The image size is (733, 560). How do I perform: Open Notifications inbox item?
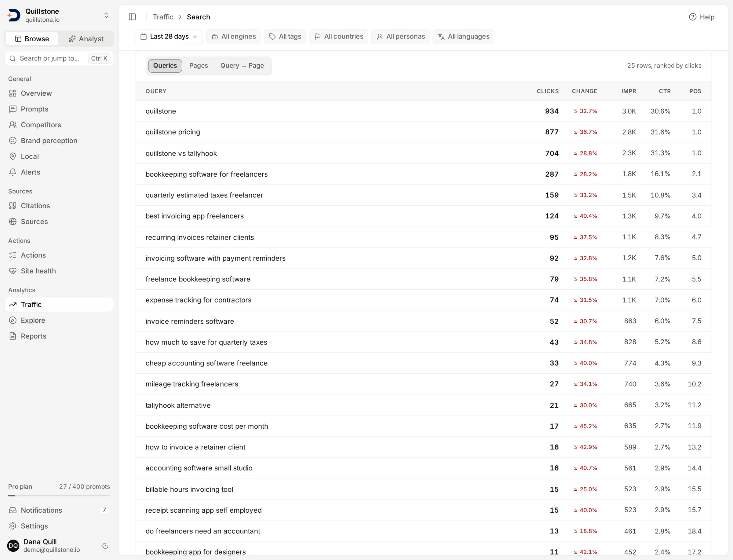tap(59, 510)
